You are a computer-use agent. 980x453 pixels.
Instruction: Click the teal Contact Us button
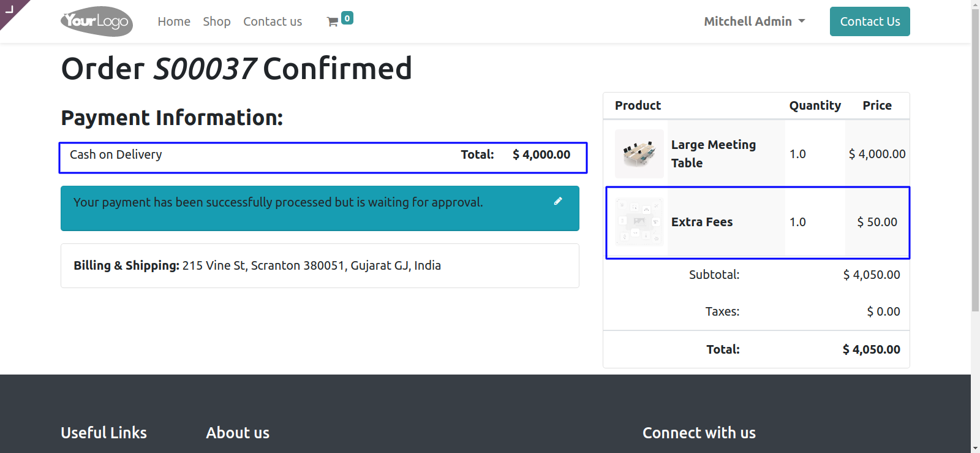[x=870, y=21]
